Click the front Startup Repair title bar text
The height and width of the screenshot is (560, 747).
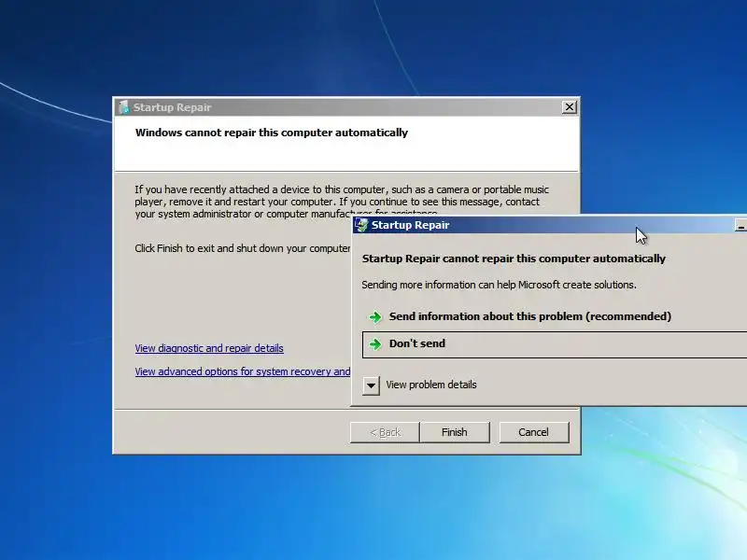(410, 225)
